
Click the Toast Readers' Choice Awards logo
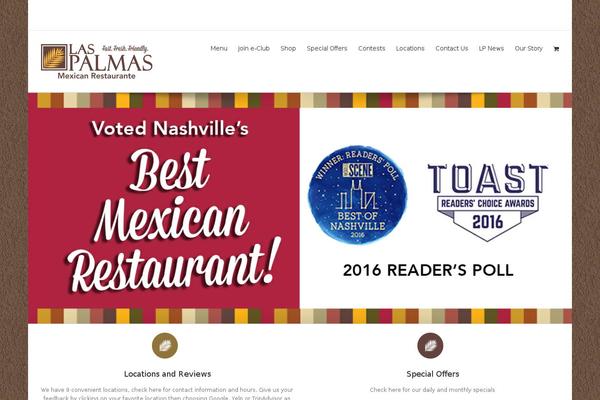(488, 202)
